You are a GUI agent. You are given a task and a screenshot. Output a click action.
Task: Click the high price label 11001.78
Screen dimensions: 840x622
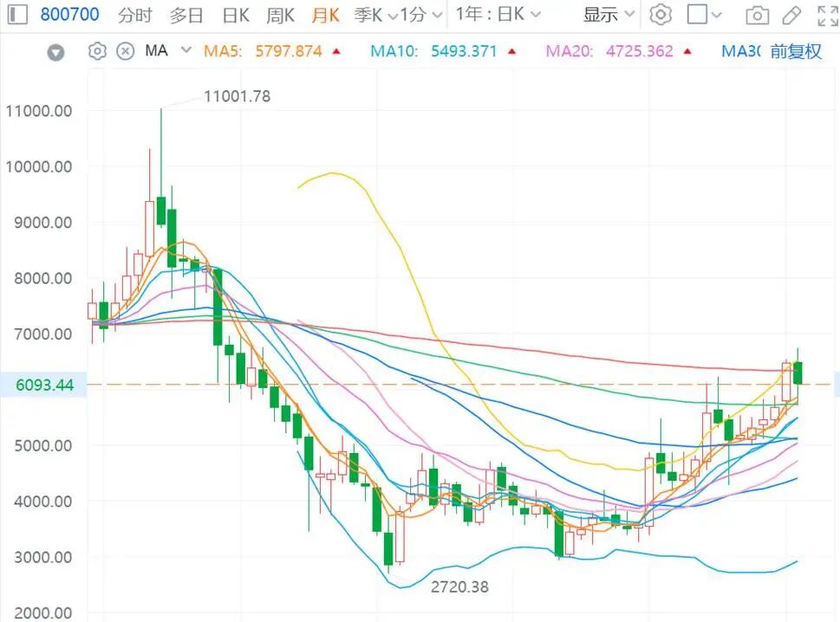237,96
